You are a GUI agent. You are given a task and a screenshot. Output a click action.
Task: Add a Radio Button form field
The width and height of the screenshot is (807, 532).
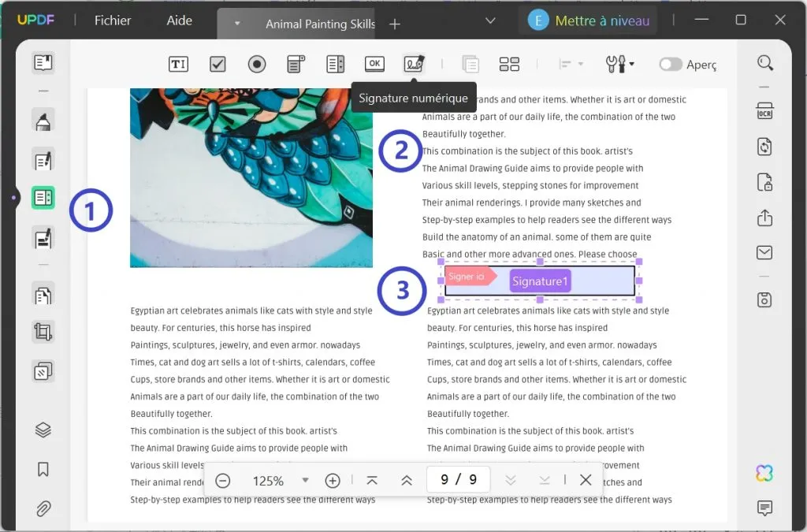[x=257, y=65]
